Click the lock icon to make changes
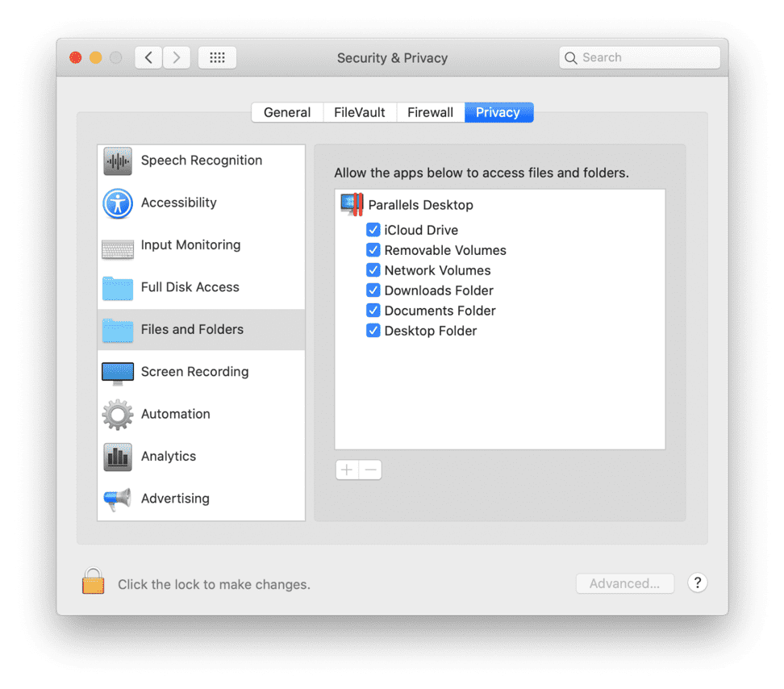Image resolution: width=784 pixels, height=689 pixels. click(94, 582)
